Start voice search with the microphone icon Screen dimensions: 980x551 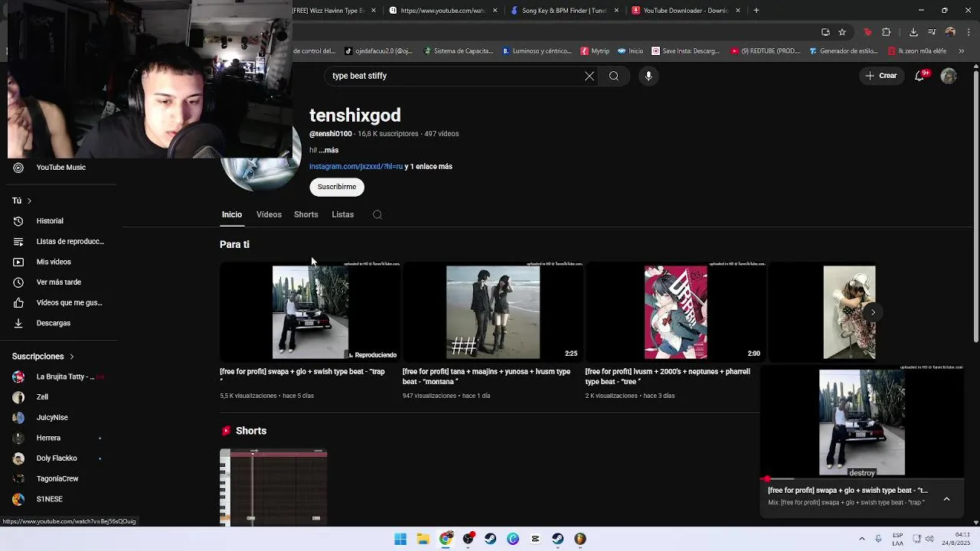(648, 76)
